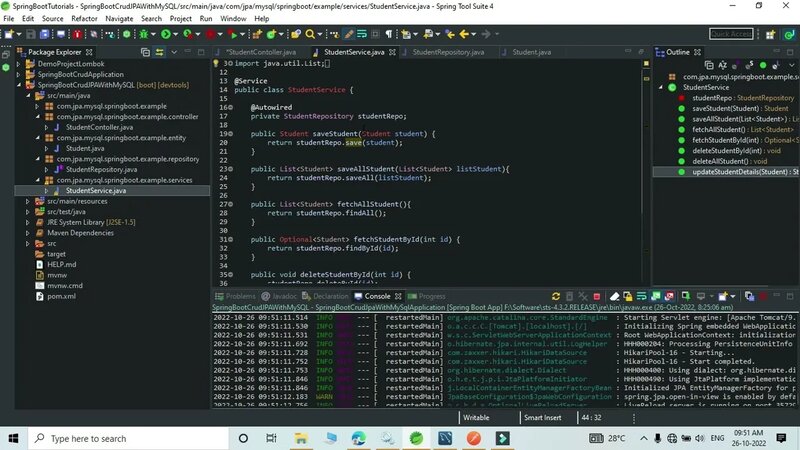
Task: Switch to Student.java editor tab
Action: pos(531,52)
